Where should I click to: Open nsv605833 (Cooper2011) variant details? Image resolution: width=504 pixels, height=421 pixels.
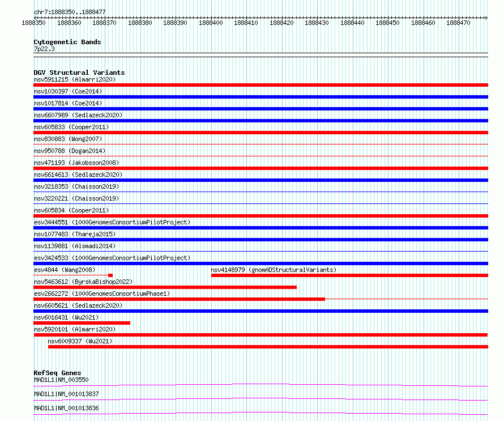pos(71,127)
